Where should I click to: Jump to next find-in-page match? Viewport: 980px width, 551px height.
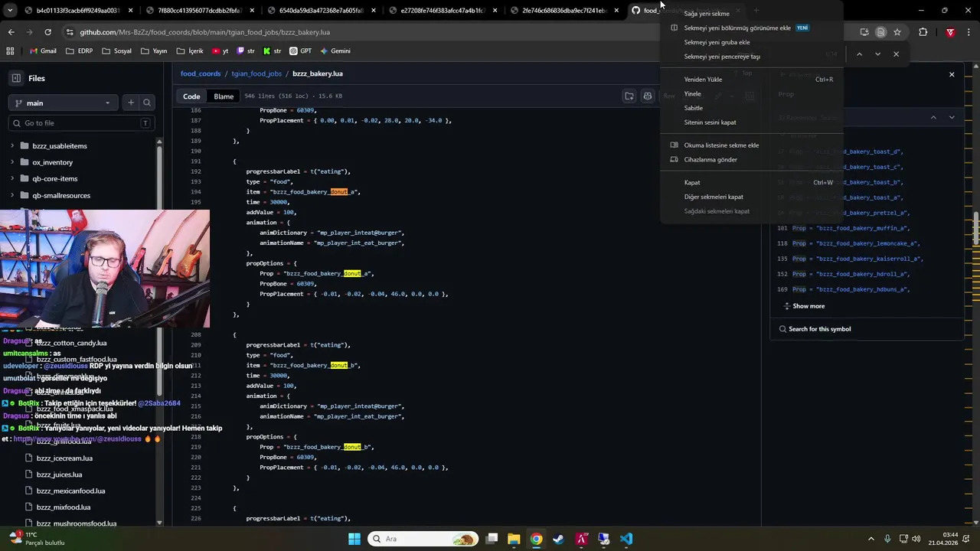click(x=877, y=54)
